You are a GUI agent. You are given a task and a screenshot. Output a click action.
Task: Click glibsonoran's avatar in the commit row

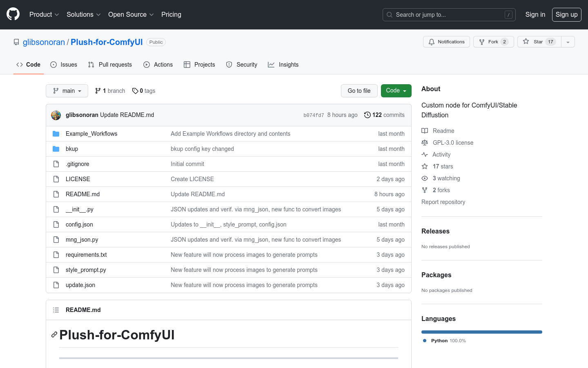point(56,115)
